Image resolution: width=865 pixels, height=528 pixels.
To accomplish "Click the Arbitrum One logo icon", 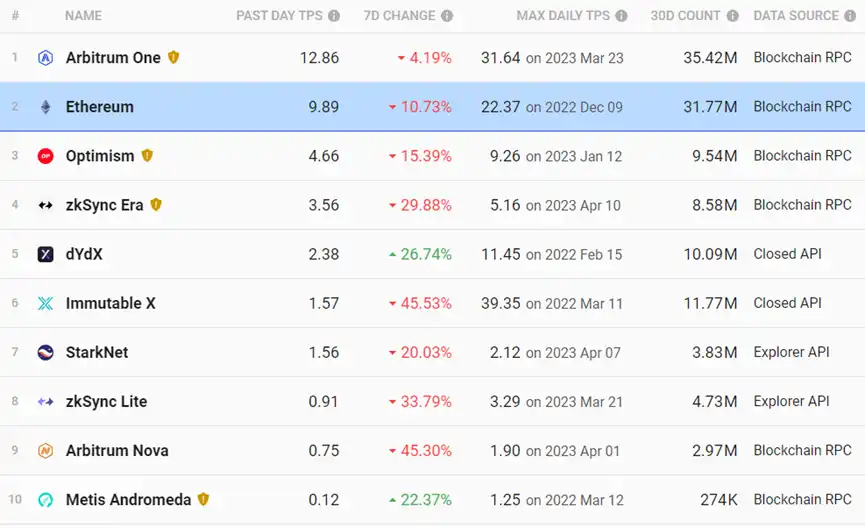I will pyautogui.click(x=45, y=57).
